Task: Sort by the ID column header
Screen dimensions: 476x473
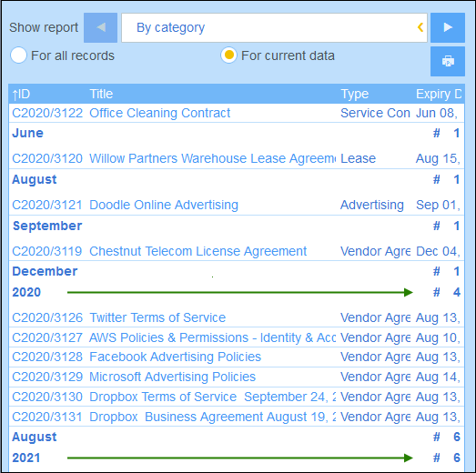Action: click(x=21, y=94)
